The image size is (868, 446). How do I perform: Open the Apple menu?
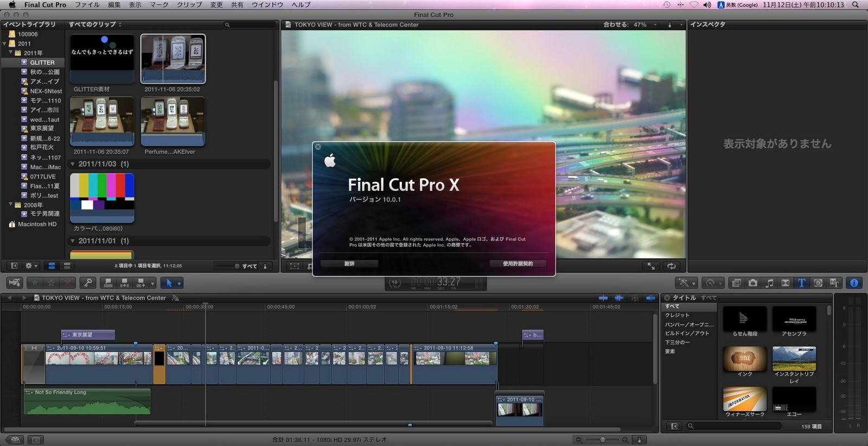12,5
